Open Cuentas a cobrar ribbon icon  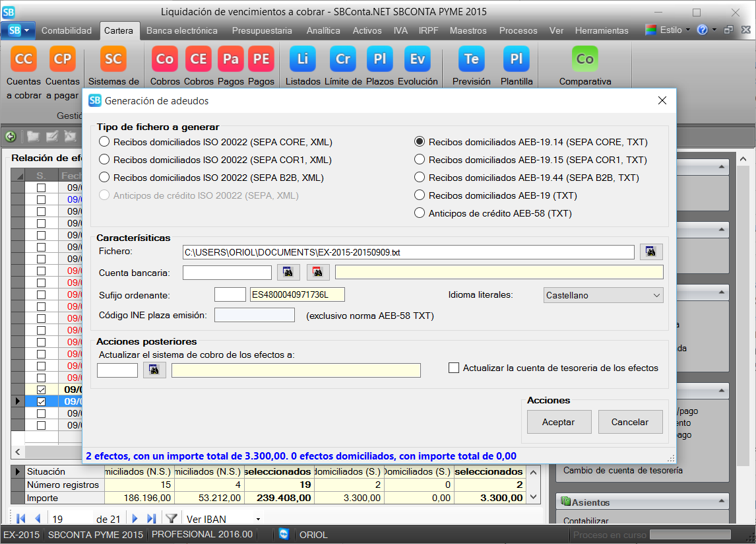24,59
